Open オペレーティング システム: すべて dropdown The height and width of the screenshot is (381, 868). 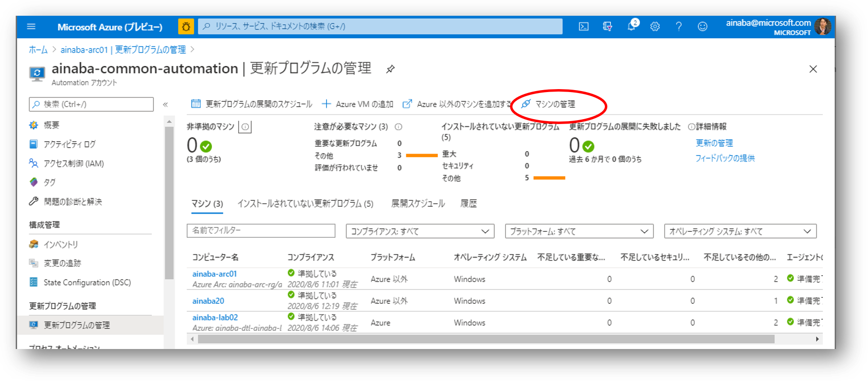coord(741,231)
